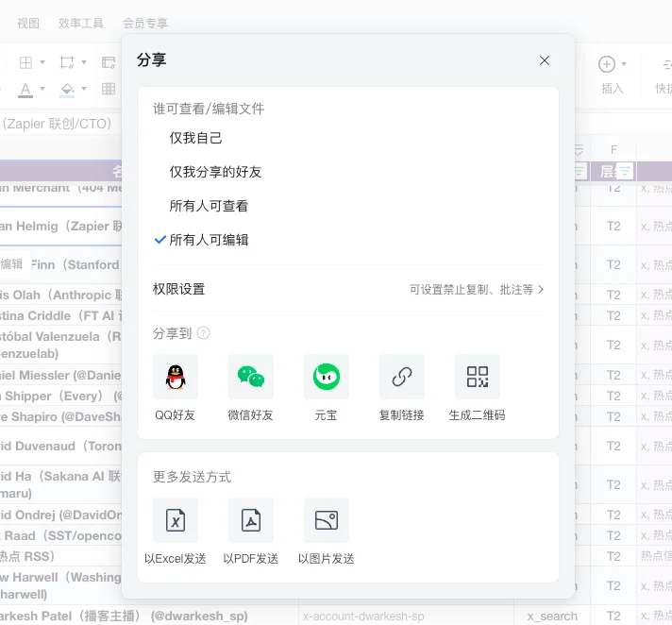Click the 插入 label in toolbar

click(x=612, y=89)
